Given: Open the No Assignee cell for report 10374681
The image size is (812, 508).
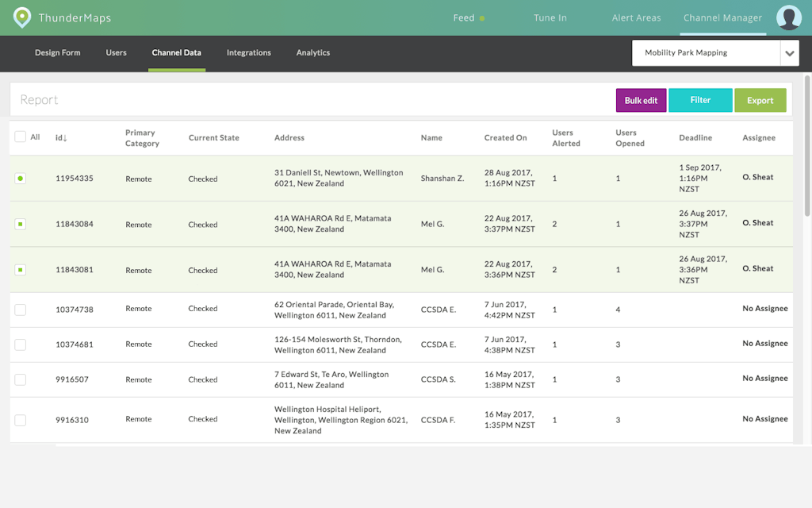Looking at the screenshot, I should (764, 344).
